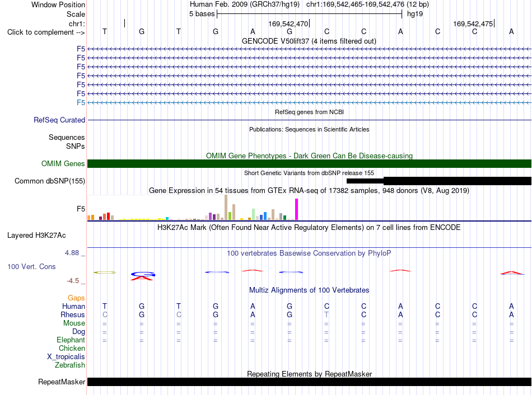The width and height of the screenshot is (532, 395).
Task: Click the light-blue F5 transcript label
Action: pos(81,102)
